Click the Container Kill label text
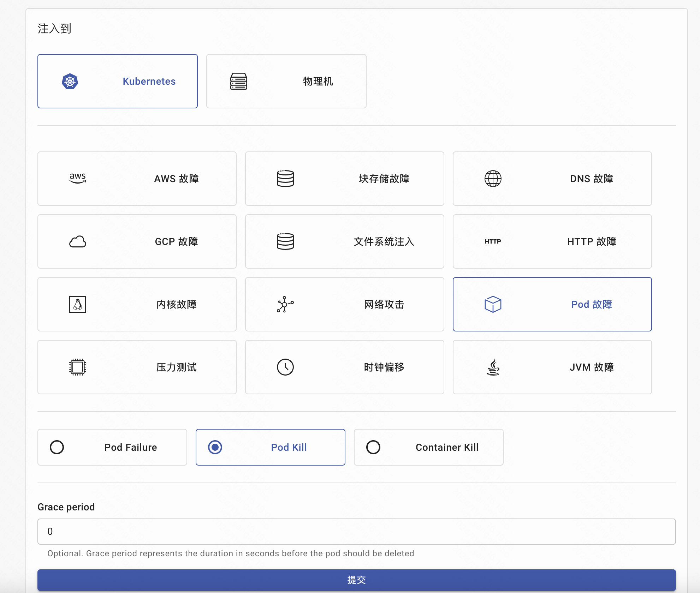Screen dimensions: 700x593 447,447
